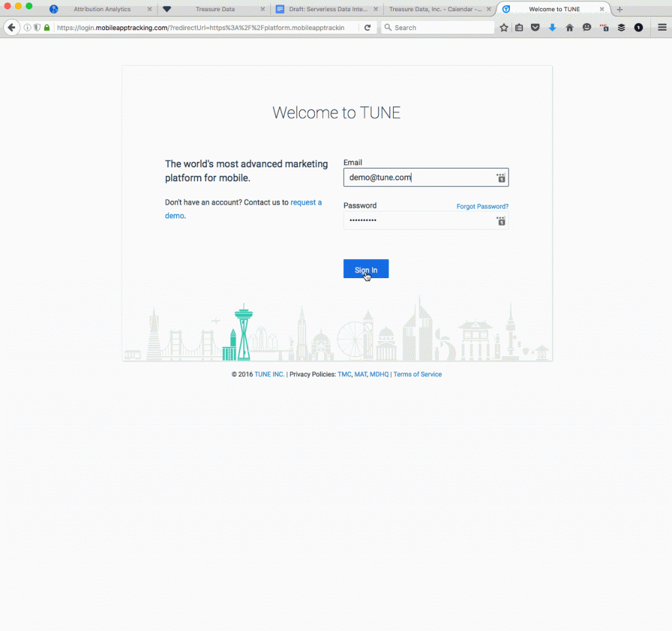Screen dimensions: 672x631
Task: Click the search magnifier icon in search box
Action: coord(388,28)
